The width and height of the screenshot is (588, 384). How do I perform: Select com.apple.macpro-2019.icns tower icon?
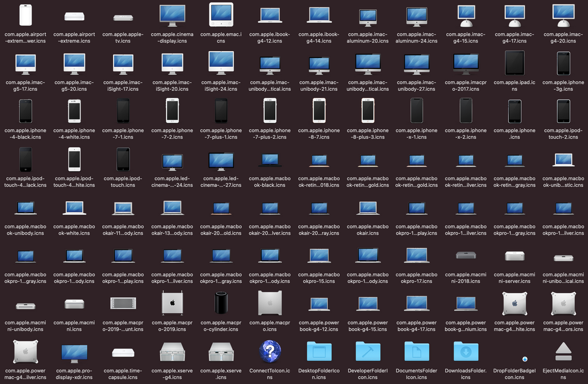pos(172,304)
